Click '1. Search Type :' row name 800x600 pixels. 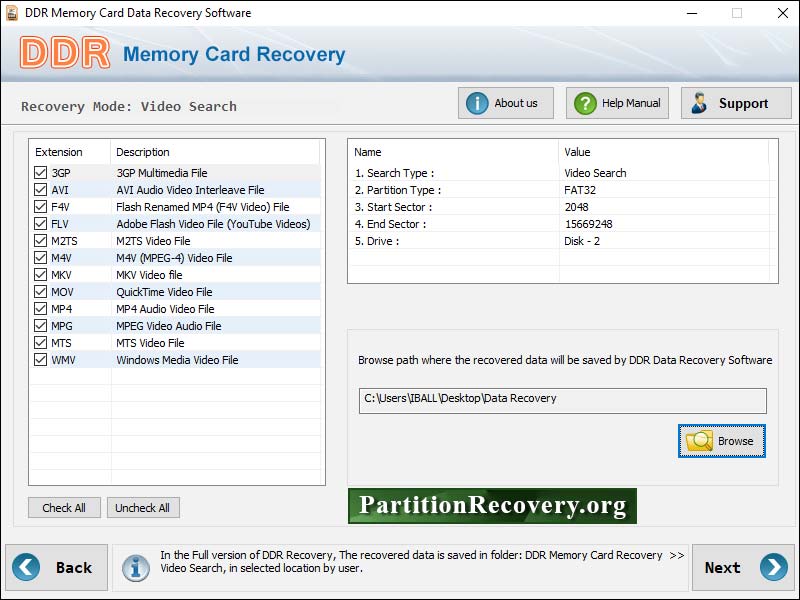pos(394,173)
